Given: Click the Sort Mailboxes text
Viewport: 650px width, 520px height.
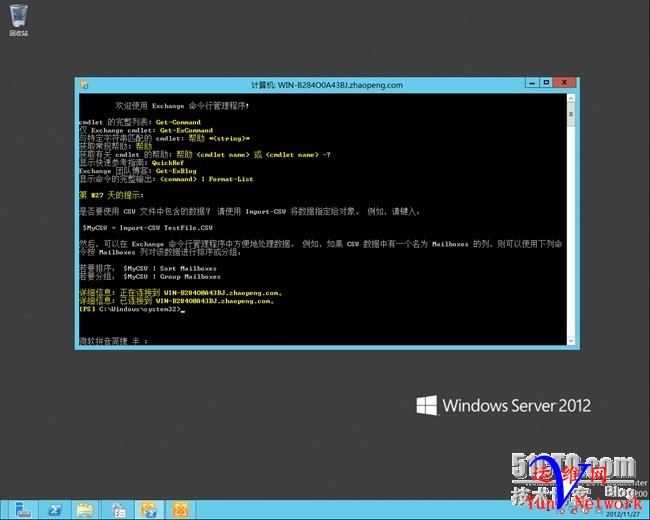Looking at the screenshot, I should (x=188, y=268).
